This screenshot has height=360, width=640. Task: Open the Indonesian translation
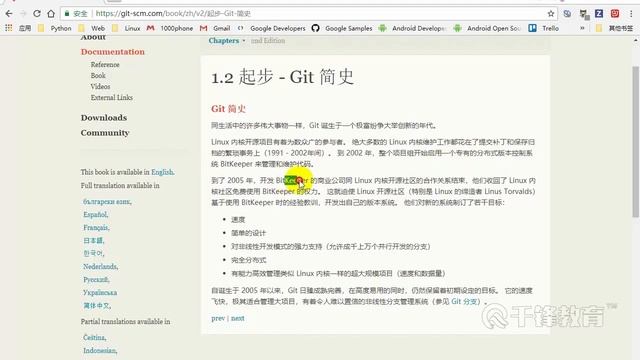(100, 351)
